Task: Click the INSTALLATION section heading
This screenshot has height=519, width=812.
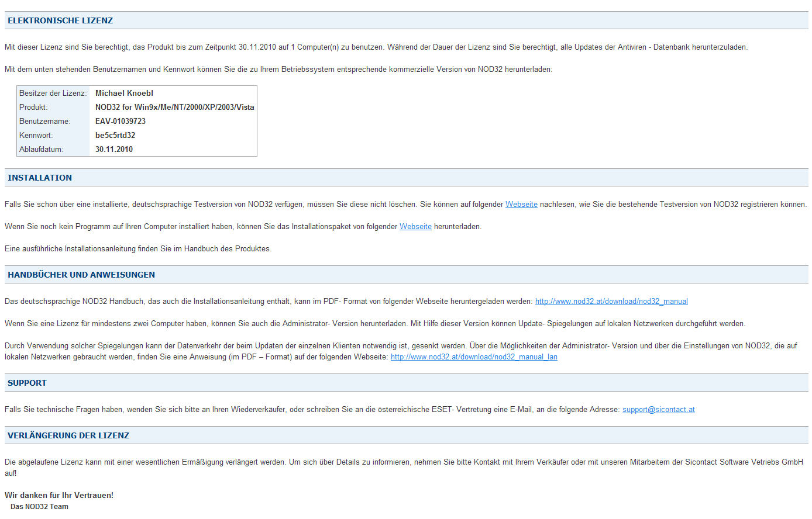Action: pos(40,178)
